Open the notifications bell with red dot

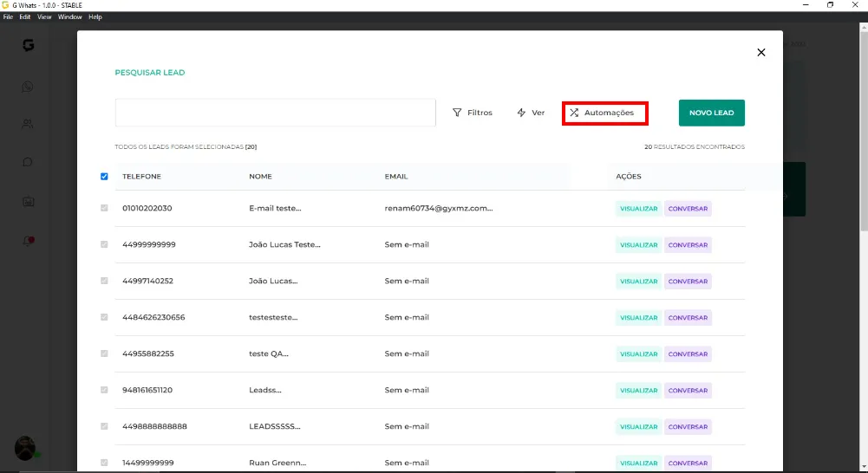click(x=28, y=241)
